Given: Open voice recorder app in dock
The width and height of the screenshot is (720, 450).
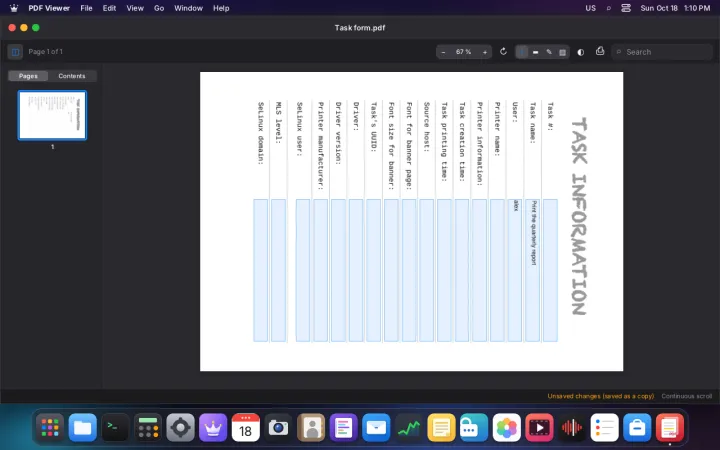Looking at the screenshot, I should pos(572,428).
